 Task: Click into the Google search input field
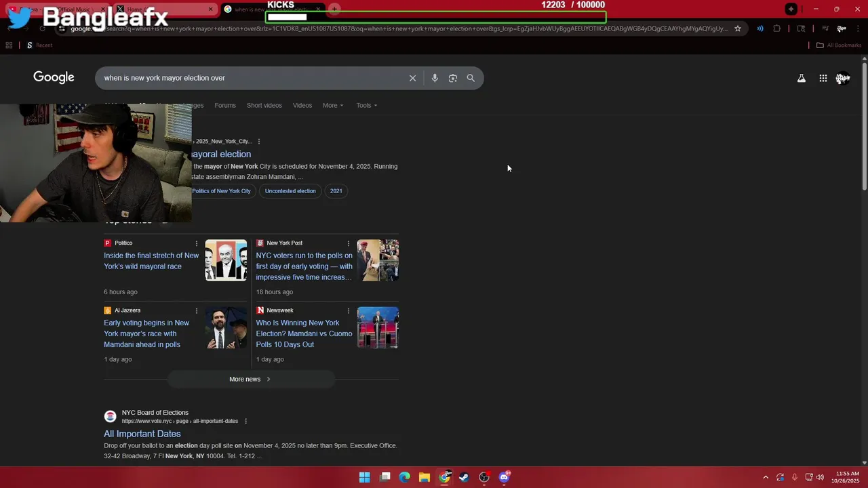[251, 78]
